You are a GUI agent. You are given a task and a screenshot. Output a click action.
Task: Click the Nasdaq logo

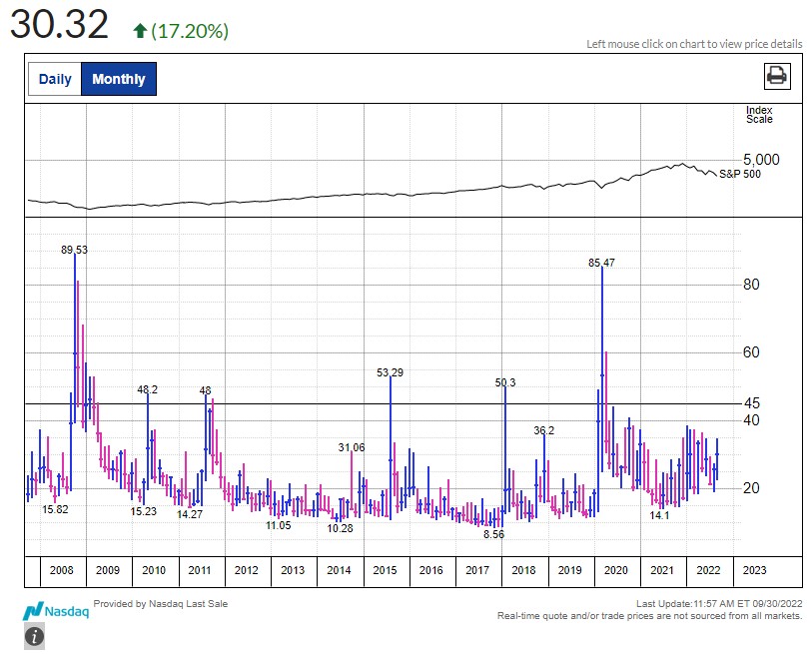pos(56,611)
